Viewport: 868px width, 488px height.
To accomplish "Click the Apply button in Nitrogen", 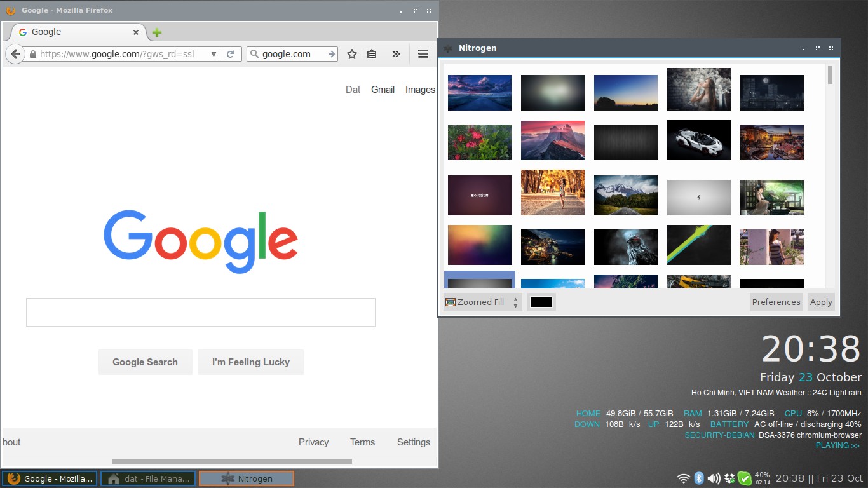I will coord(821,302).
